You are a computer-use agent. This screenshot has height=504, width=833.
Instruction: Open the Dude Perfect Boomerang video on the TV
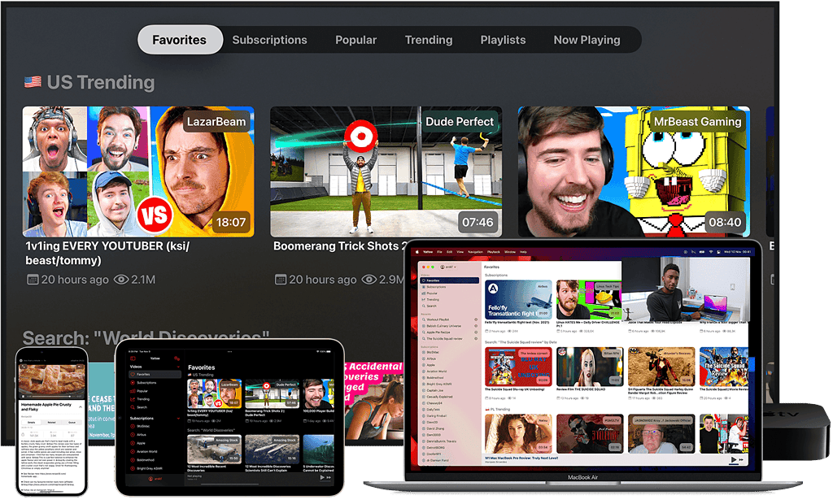click(x=386, y=172)
